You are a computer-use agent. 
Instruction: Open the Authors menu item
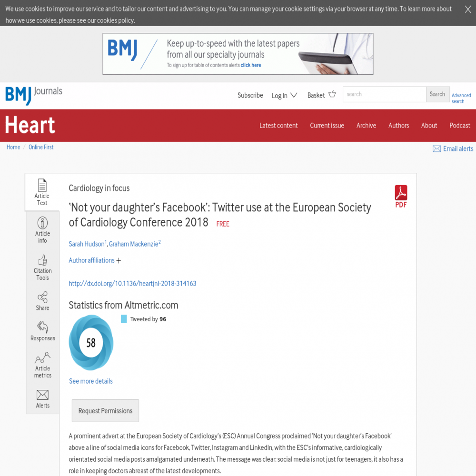398,125
